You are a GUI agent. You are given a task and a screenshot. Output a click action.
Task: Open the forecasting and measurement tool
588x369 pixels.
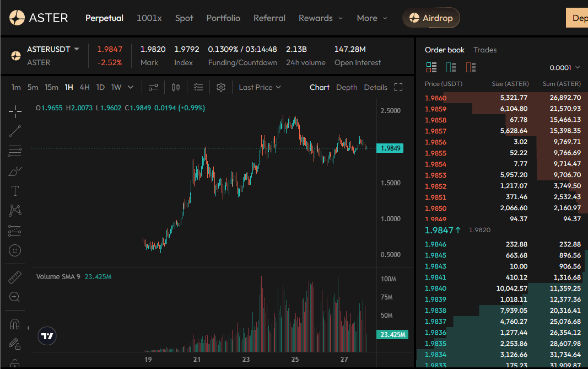(15, 231)
